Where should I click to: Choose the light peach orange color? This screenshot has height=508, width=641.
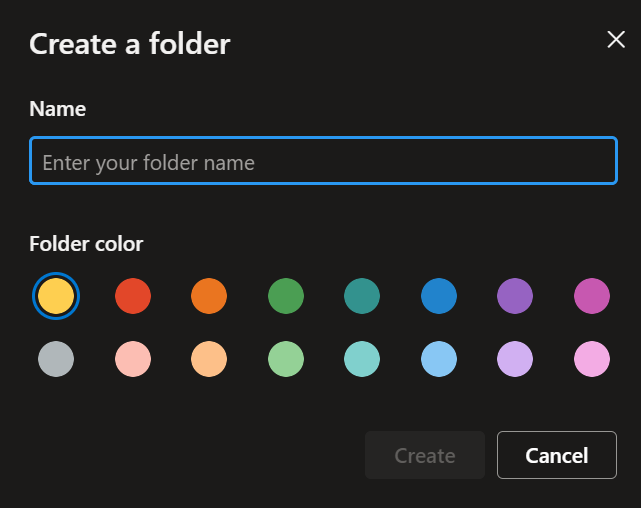pyautogui.click(x=209, y=358)
